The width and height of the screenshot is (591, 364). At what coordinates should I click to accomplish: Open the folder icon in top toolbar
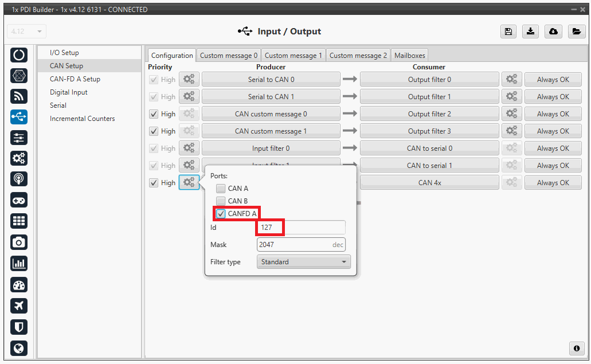pos(576,32)
